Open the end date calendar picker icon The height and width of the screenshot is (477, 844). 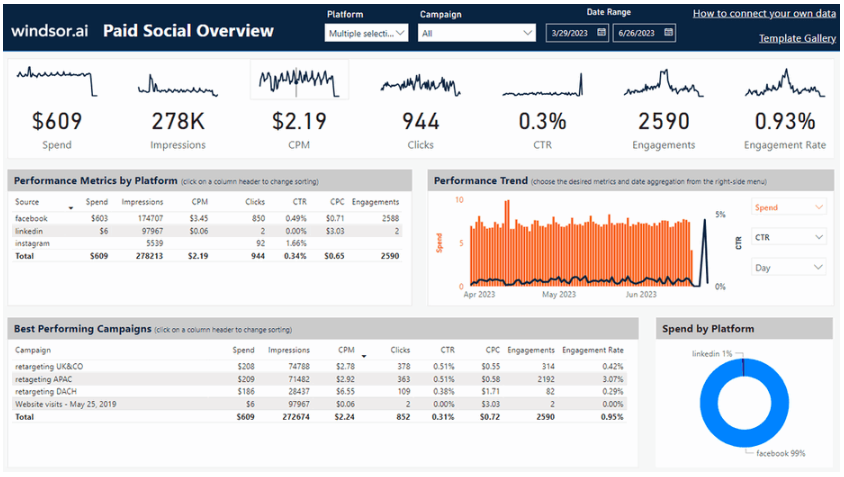click(668, 32)
